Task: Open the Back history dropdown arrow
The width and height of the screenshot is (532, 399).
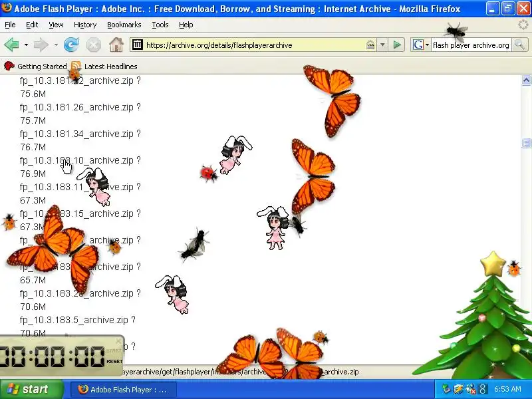Action: [x=26, y=45]
